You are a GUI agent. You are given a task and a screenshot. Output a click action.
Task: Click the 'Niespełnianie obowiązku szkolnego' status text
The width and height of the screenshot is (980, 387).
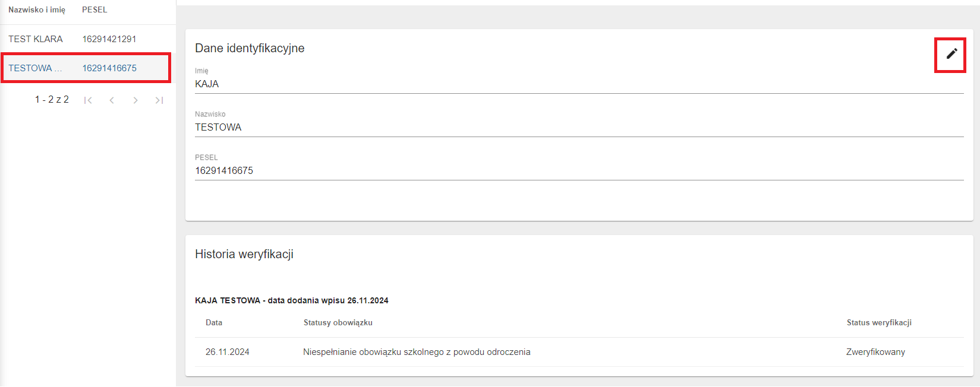416,352
